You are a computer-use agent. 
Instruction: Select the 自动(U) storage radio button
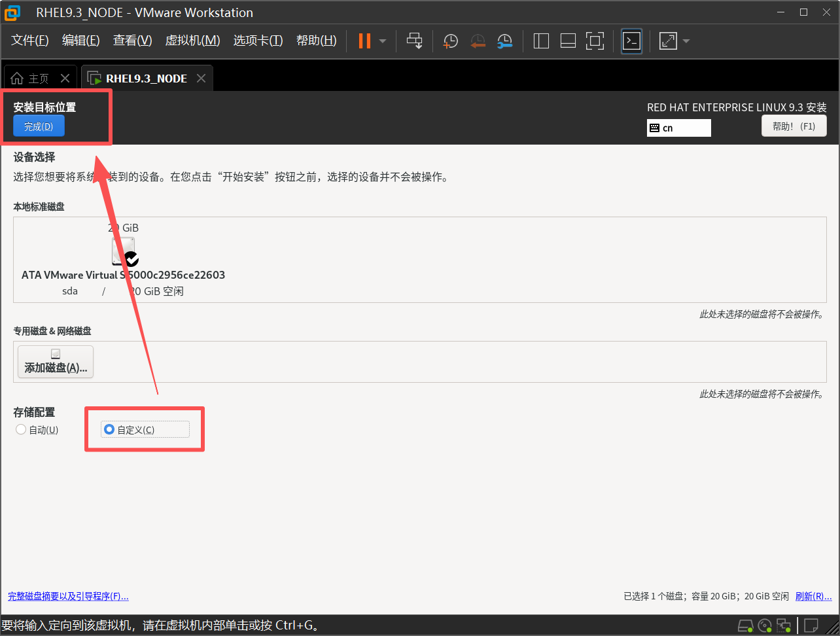click(x=37, y=430)
